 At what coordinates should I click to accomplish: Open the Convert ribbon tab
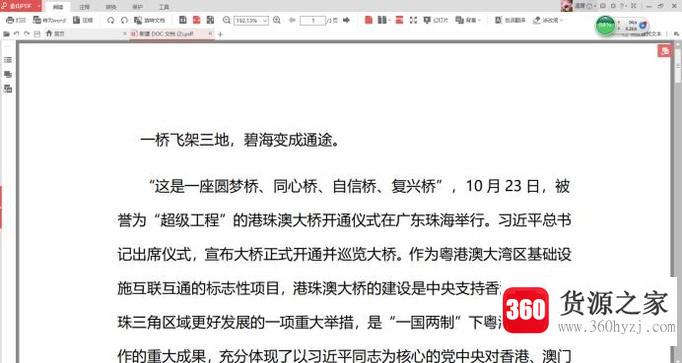click(111, 7)
